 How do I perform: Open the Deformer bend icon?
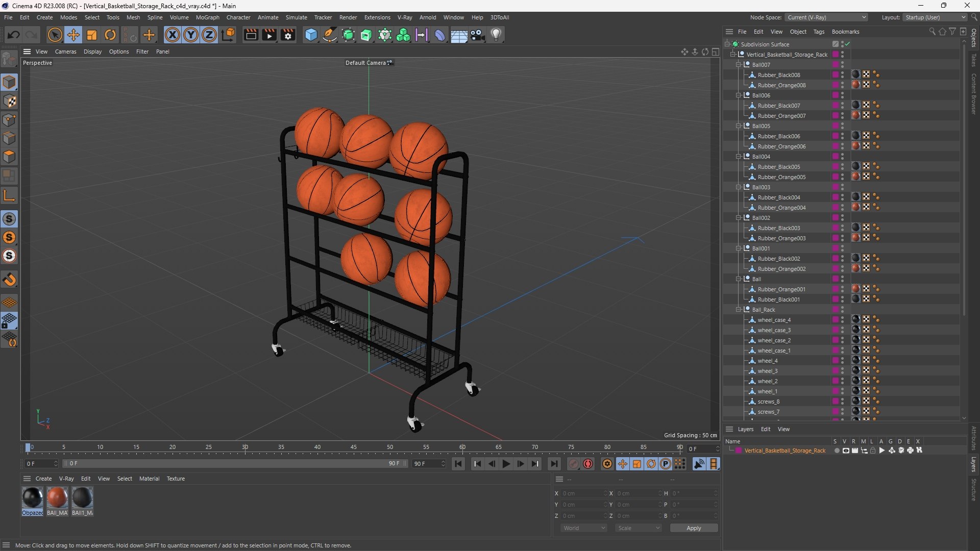click(x=440, y=35)
